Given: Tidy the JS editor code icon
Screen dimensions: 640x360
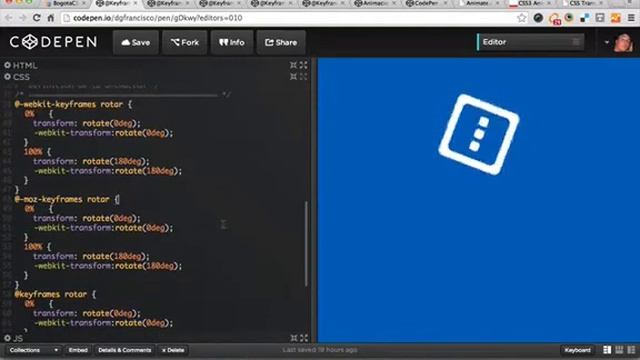Looking at the screenshot, I should (x=294, y=338).
